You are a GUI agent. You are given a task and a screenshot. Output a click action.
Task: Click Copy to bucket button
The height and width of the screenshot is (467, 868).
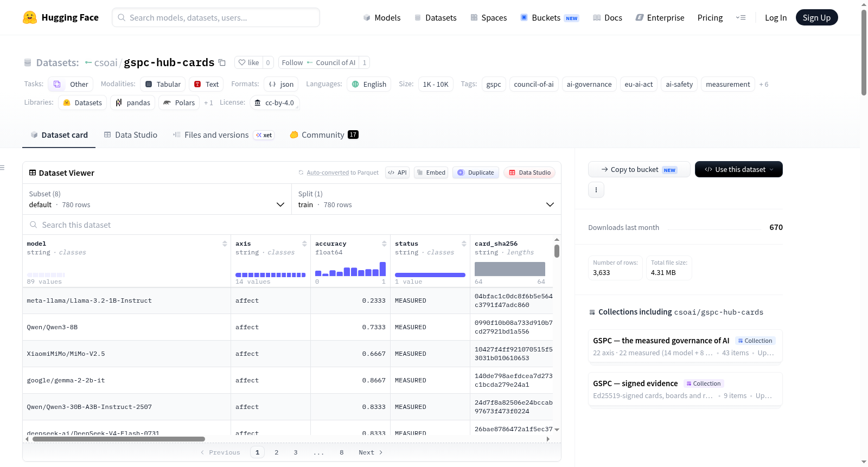[x=639, y=169]
